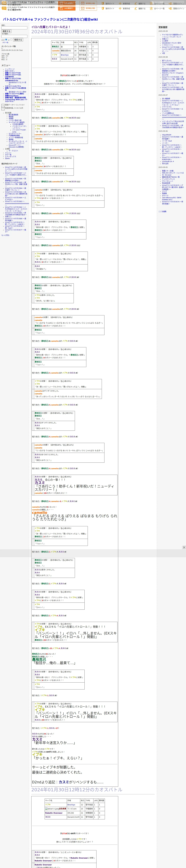The image size is (186, 868).
Task: Open 軽行事連絡板 board link
Action: (13, 115)
